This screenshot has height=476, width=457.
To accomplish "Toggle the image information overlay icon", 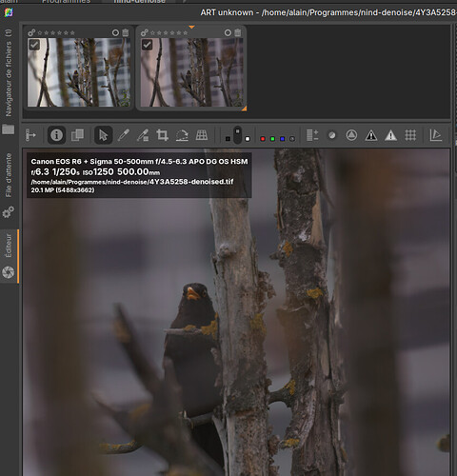I will (56, 135).
